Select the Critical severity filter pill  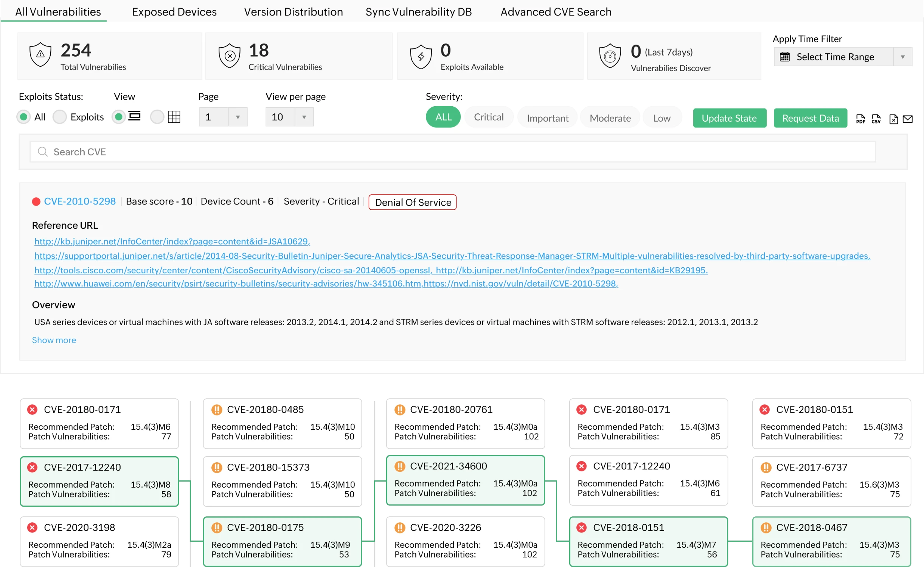tap(489, 117)
